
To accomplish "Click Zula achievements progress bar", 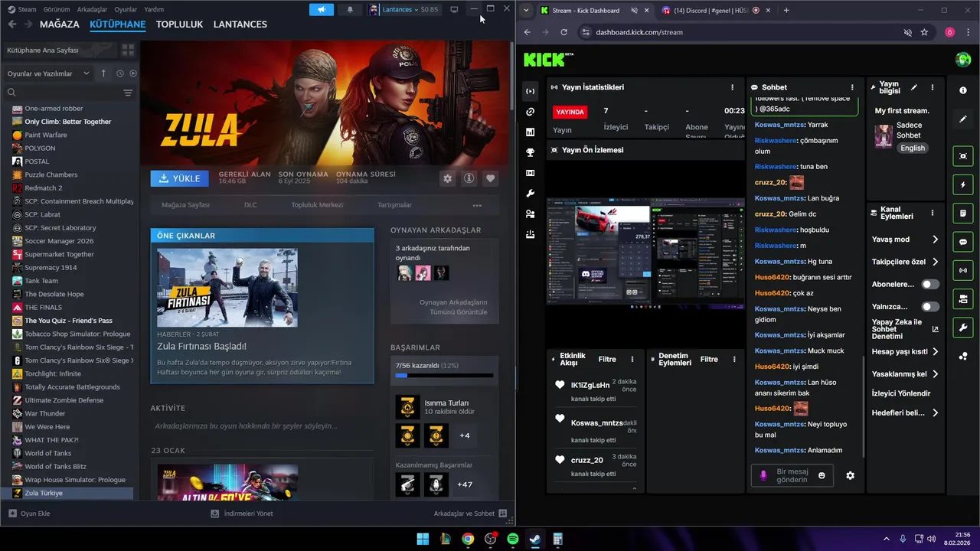I will pyautogui.click(x=444, y=376).
